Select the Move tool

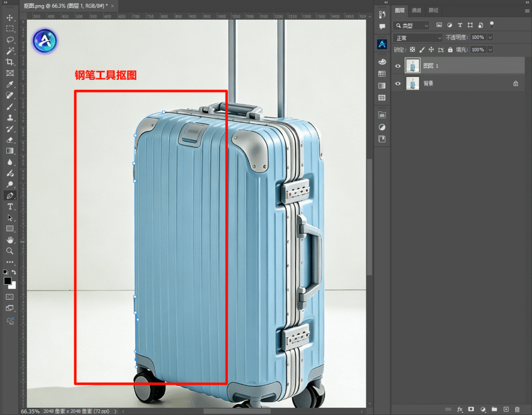10,18
